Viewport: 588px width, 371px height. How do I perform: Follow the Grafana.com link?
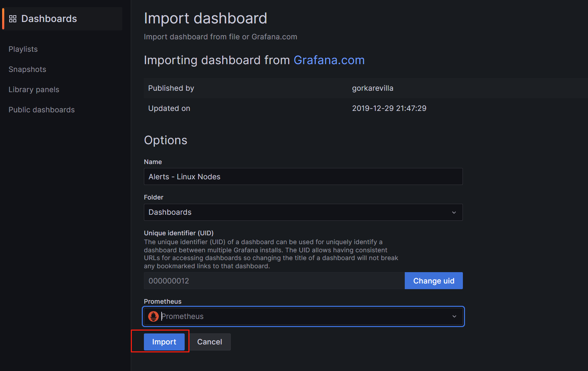(x=329, y=60)
